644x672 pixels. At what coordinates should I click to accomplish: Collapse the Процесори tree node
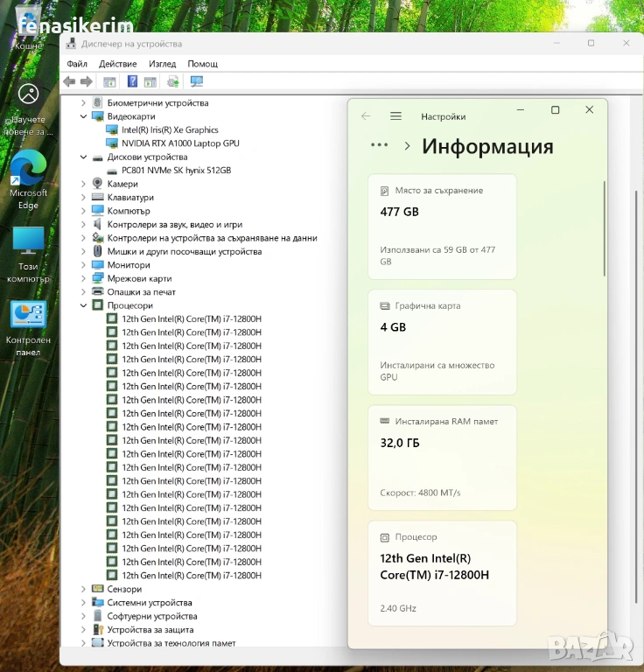pos(84,305)
